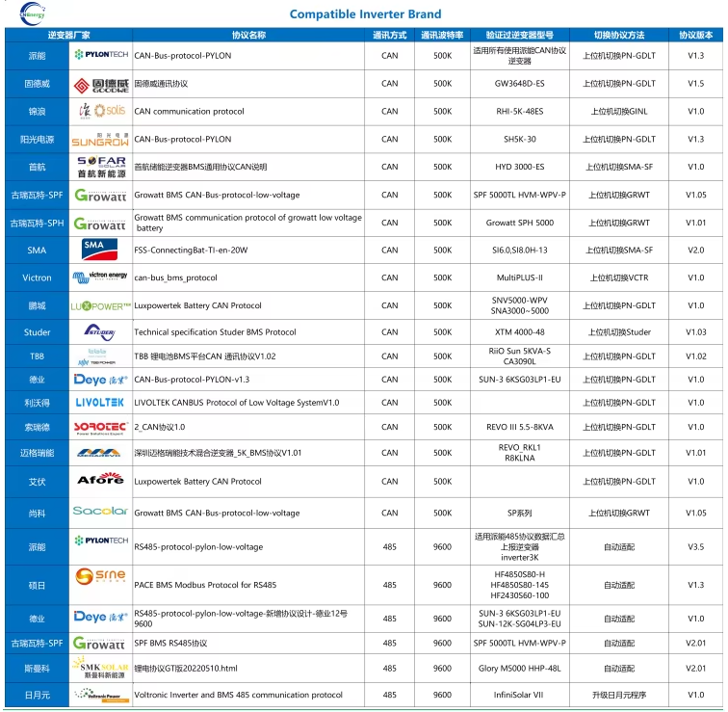Click the Sungrow logo

(100, 139)
